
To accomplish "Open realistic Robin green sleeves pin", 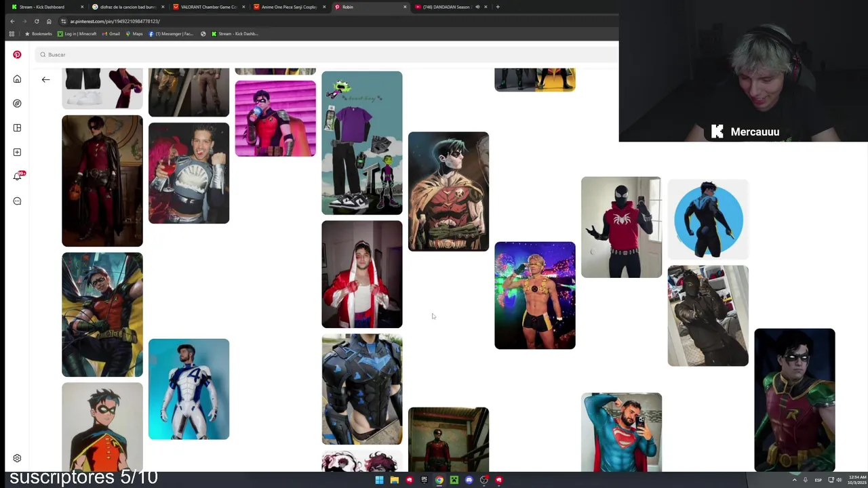I will (x=795, y=400).
